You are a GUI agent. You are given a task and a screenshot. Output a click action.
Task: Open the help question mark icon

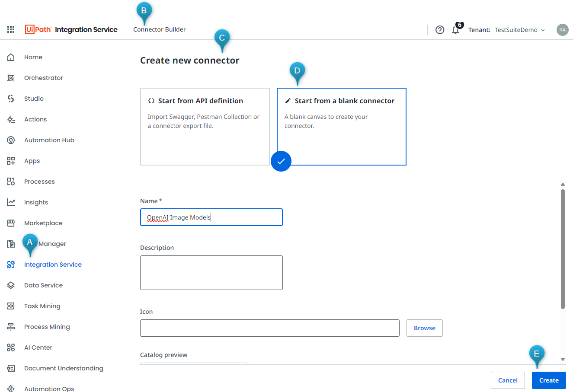(440, 30)
